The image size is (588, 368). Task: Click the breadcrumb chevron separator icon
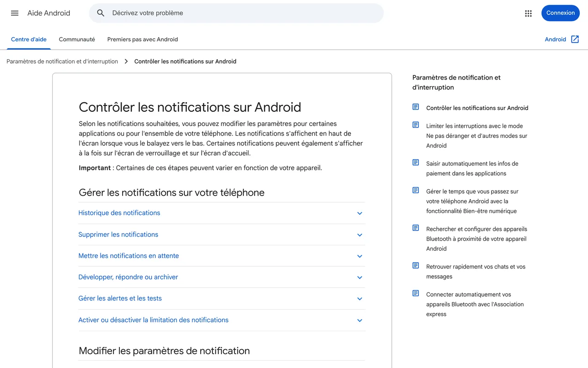pos(126,61)
